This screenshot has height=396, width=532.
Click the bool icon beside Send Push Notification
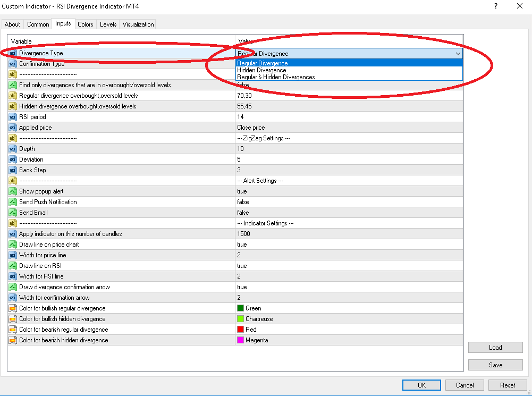click(13, 202)
